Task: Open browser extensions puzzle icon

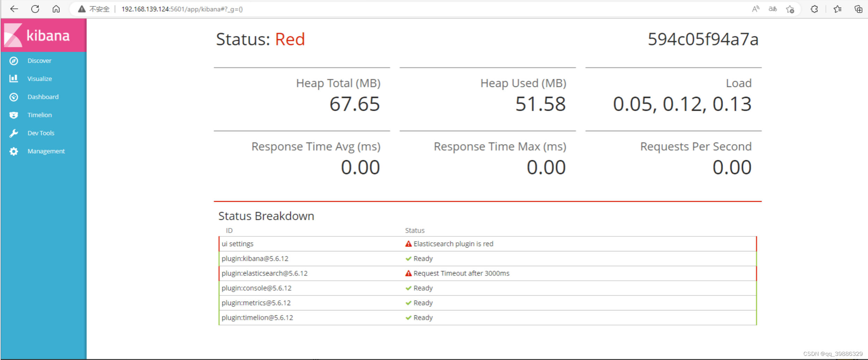Action: click(x=814, y=9)
